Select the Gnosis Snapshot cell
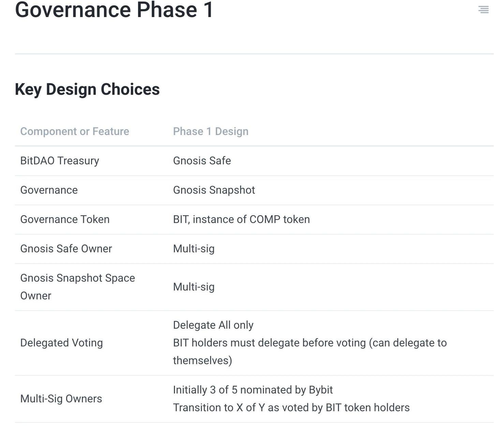 click(214, 190)
